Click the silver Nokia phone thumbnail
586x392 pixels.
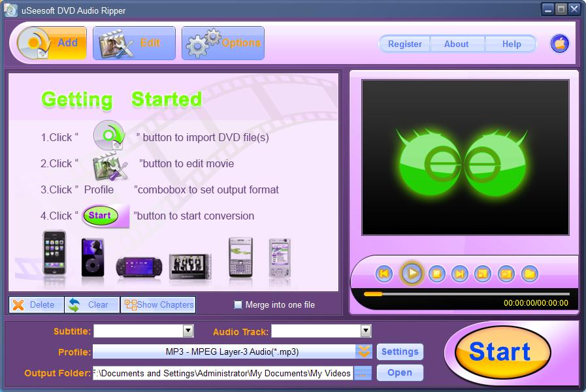(x=280, y=258)
